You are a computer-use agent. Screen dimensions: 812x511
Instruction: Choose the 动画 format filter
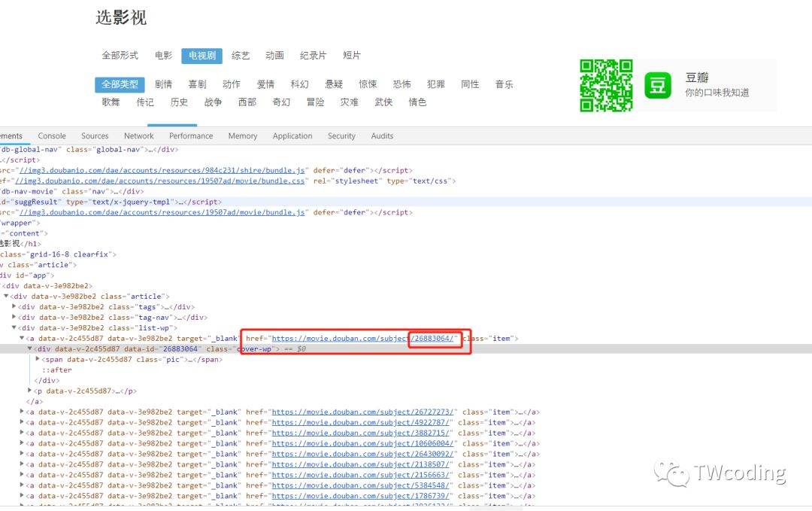pos(275,56)
